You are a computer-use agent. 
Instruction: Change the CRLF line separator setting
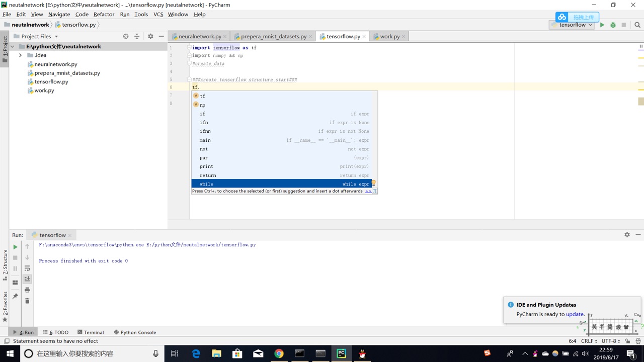point(589,341)
